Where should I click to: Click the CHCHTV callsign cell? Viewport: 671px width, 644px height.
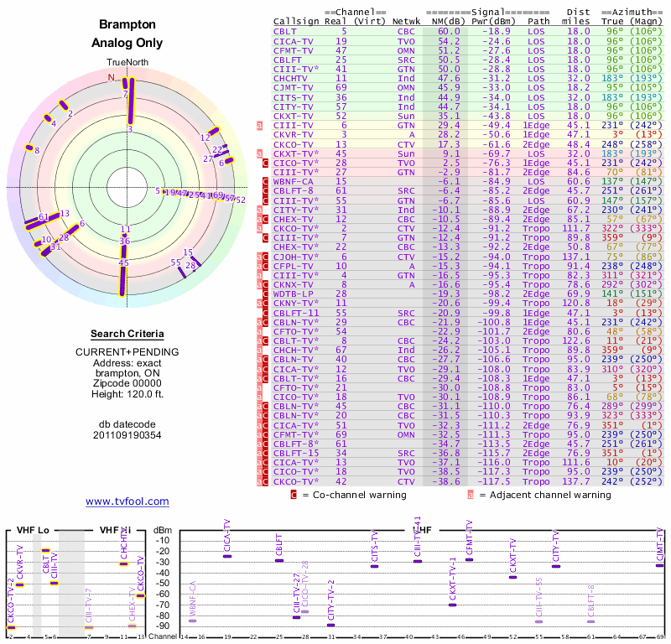pos(290,78)
